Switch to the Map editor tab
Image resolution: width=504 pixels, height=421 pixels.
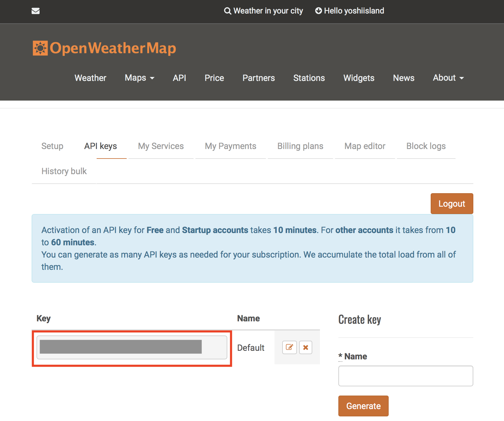[365, 146]
